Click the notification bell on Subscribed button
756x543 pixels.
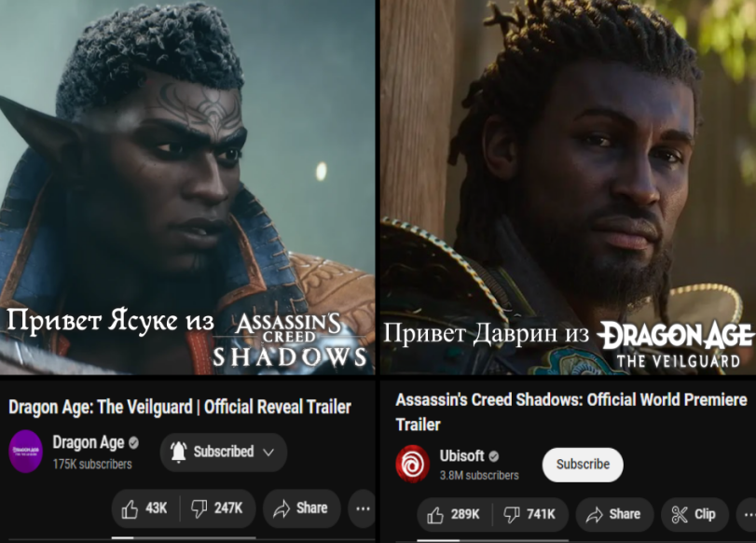178,452
